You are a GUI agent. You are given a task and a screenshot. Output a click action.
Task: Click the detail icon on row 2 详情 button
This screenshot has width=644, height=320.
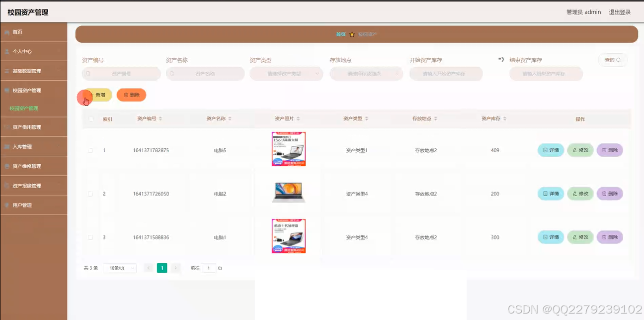coord(545,194)
